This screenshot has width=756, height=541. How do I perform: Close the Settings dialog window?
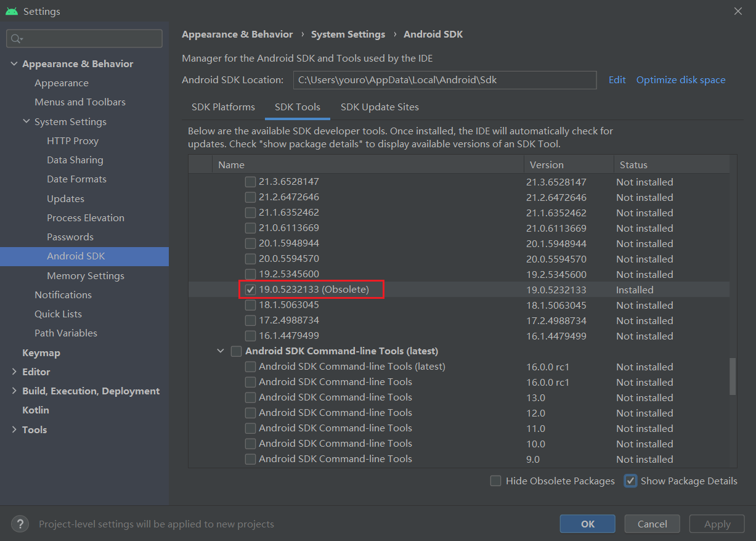[738, 11]
